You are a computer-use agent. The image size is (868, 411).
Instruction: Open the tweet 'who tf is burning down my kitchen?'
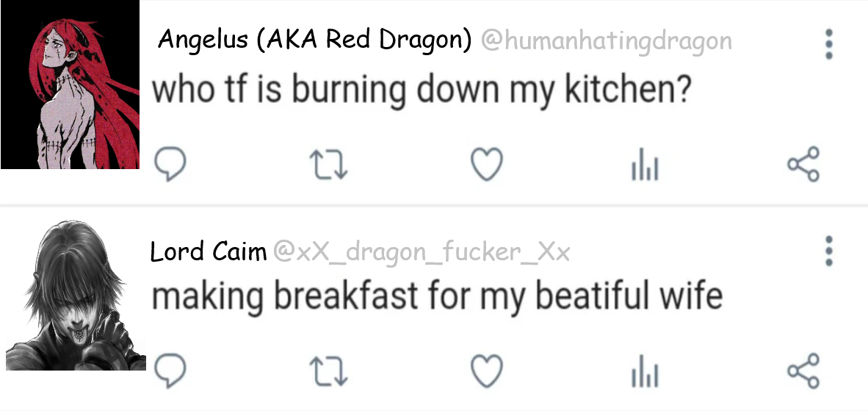pos(422,90)
